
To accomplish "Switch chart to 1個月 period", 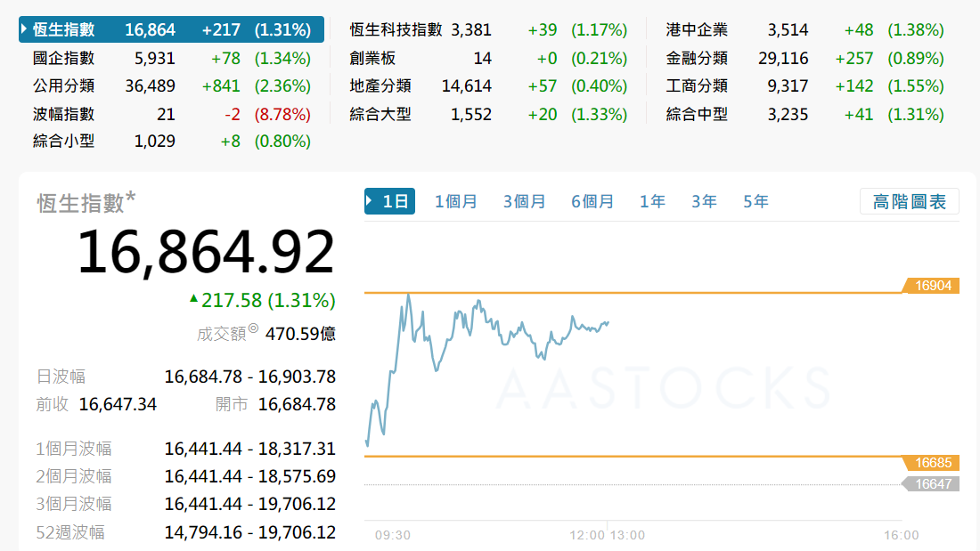I will 456,202.
